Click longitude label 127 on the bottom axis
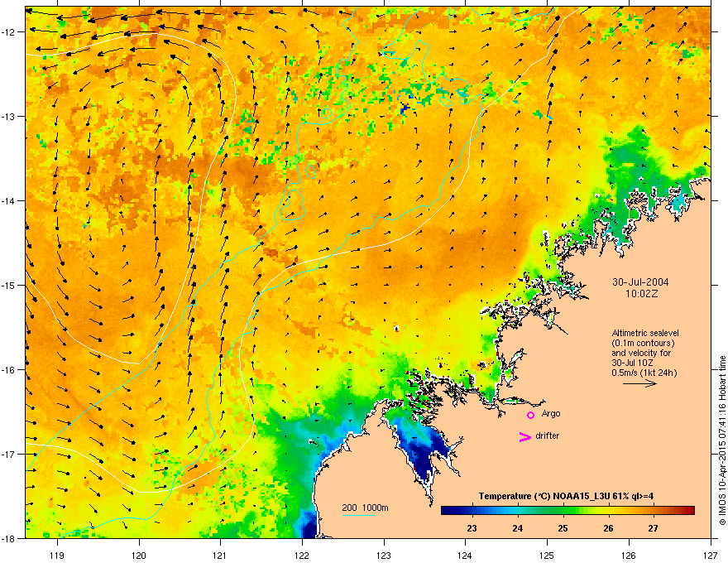728x563 pixels. coord(711,555)
